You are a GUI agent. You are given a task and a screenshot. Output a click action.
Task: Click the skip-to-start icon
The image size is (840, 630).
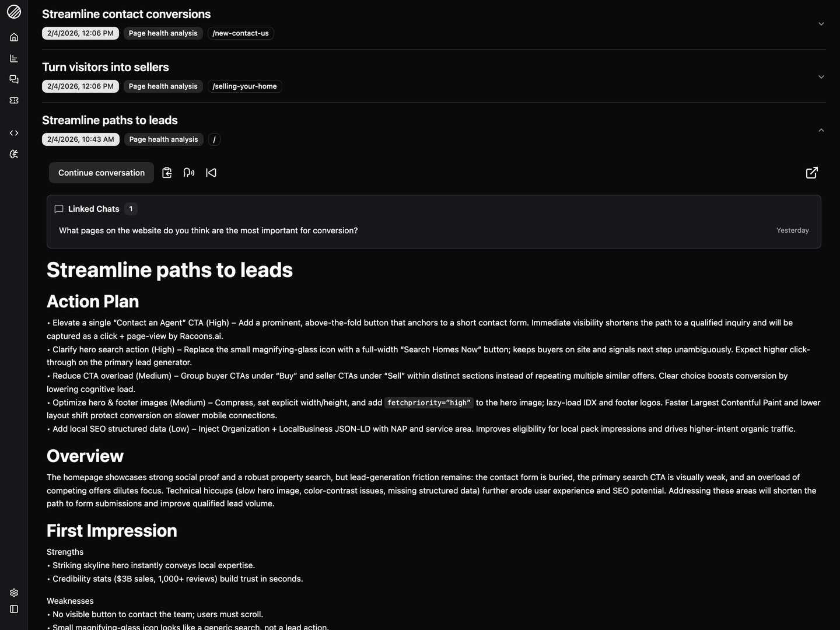[211, 173]
